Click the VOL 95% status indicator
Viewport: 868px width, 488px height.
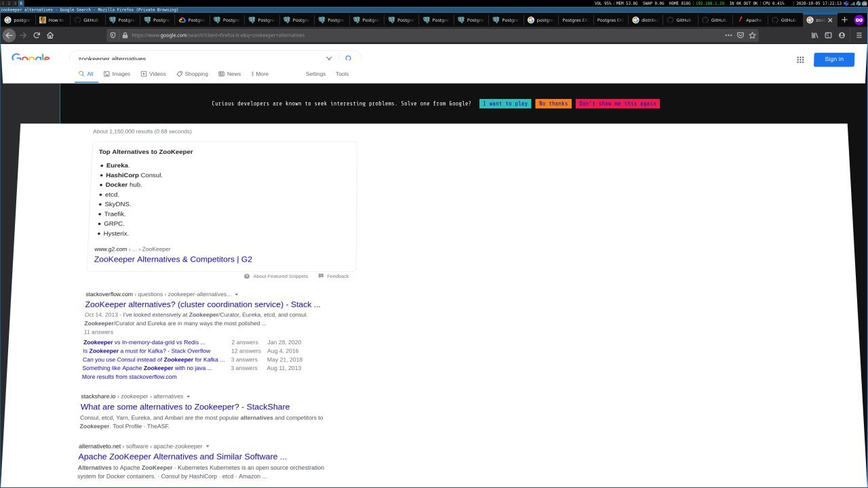603,3
